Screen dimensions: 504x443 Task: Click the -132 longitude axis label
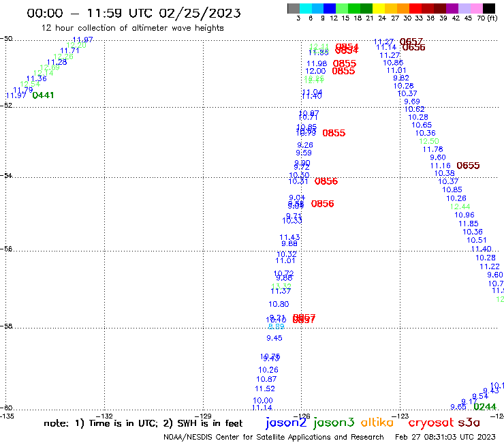coord(104,416)
